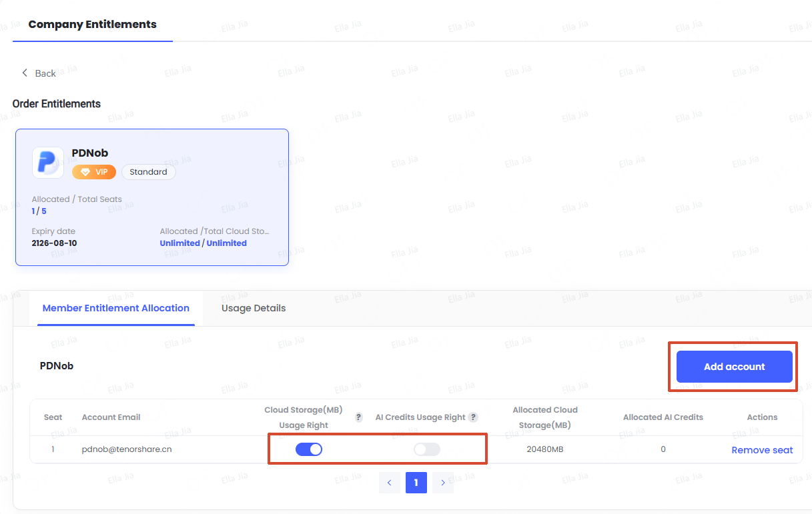Image resolution: width=812 pixels, height=514 pixels.
Task: Select page 1 in pagination
Action: click(x=416, y=483)
